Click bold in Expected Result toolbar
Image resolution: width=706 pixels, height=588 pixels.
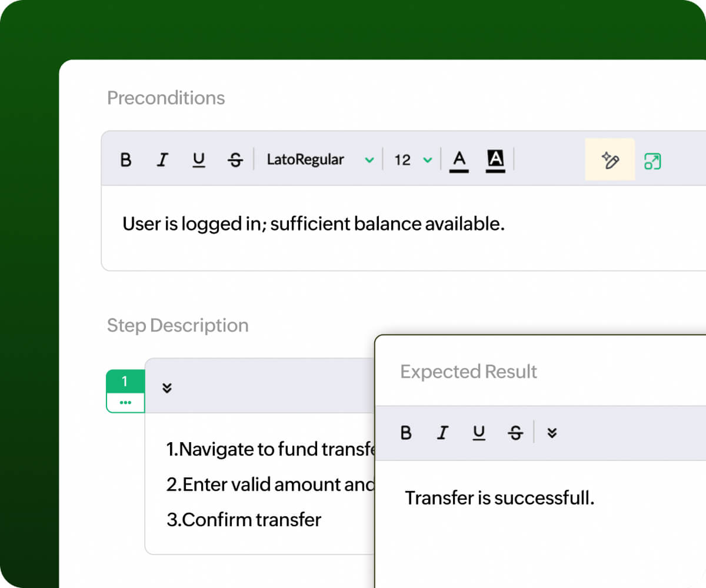(x=406, y=433)
